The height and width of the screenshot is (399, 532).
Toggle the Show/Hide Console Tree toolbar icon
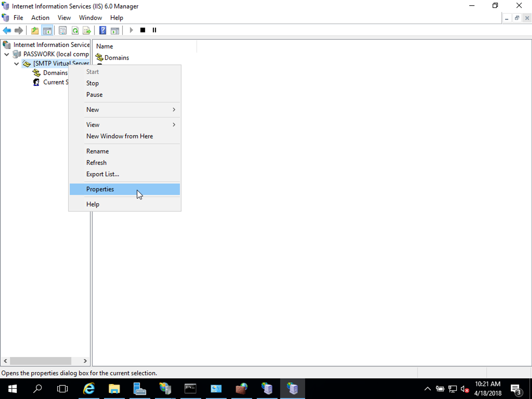[x=47, y=30]
